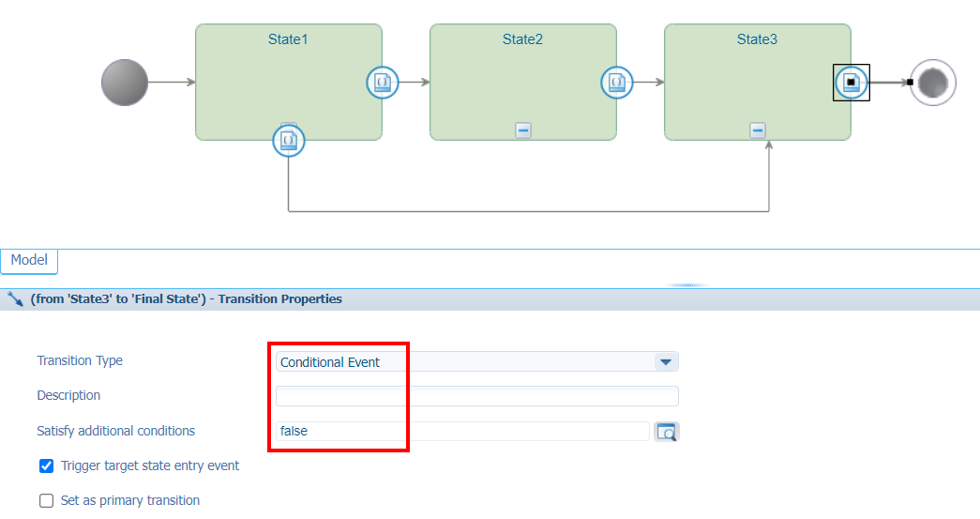The image size is (980, 519).
Task: Select the State1 title label
Action: click(x=288, y=39)
